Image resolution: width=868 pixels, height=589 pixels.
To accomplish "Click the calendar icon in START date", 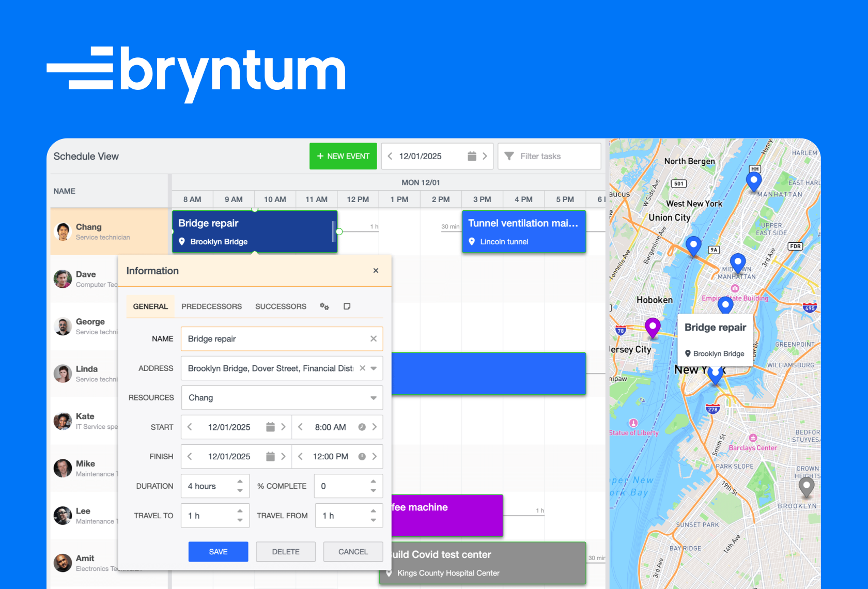I will click(270, 427).
